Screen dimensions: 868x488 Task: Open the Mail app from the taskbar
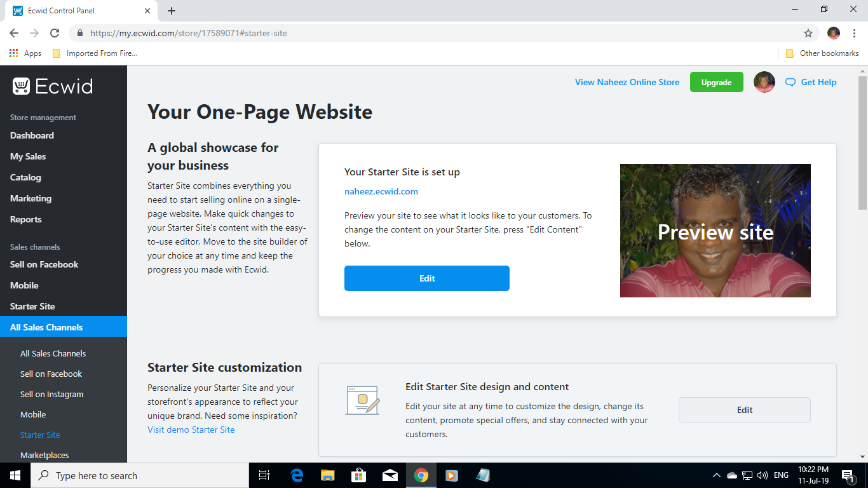[390, 475]
